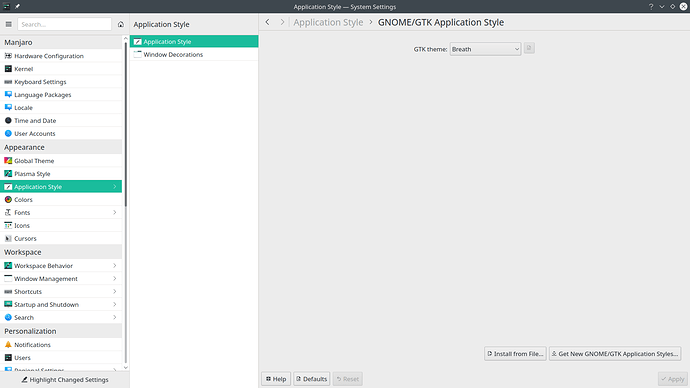
Task: Click Get New GNOME/GTK Application Styles button
Action: point(615,354)
